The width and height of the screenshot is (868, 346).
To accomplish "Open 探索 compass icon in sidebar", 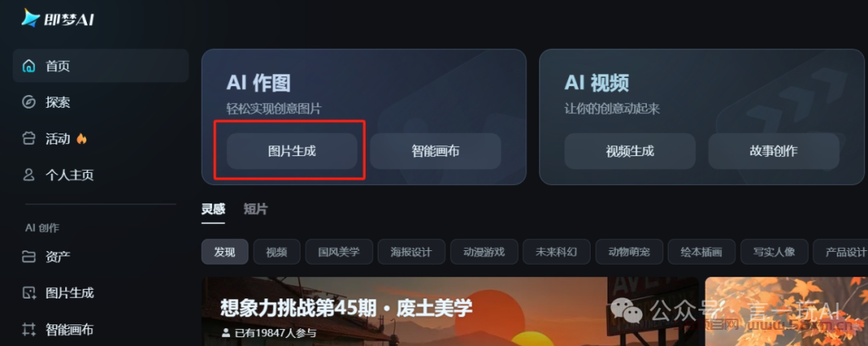I will (28, 102).
